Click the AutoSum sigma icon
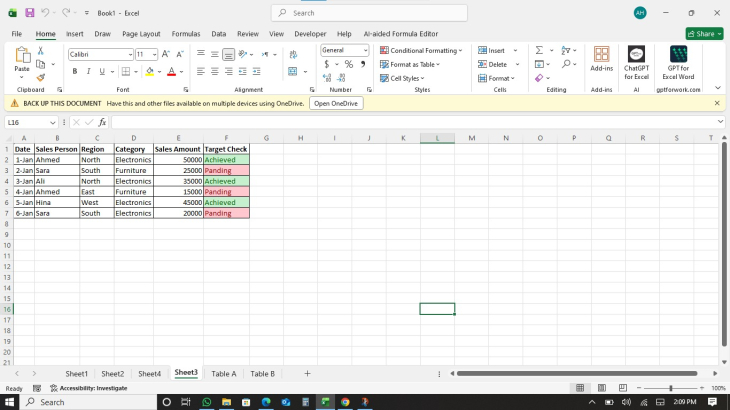The image size is (730, 410). pos(539,50)
